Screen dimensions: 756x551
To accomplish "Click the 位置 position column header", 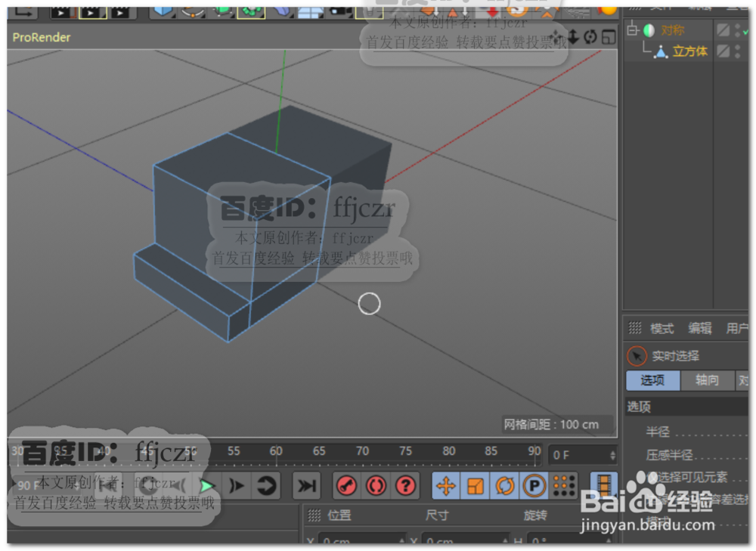I will click(x=339, y=515).
